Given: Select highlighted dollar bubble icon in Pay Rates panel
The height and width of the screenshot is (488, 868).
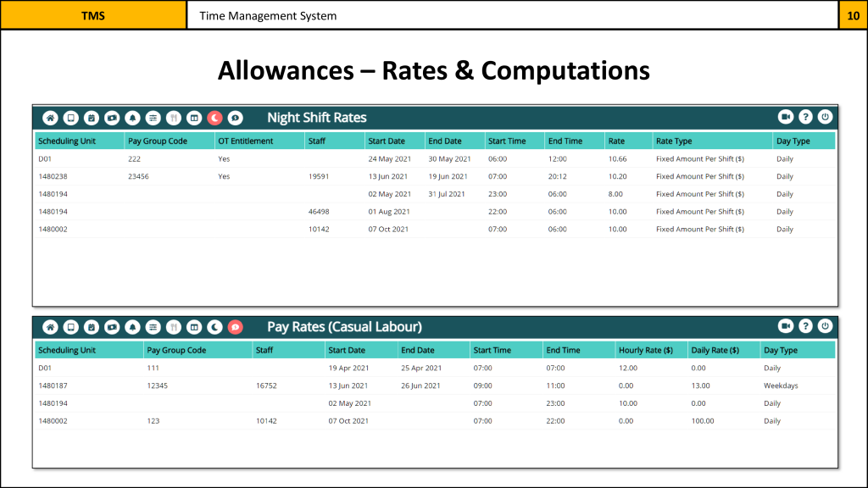Looking at the screenshot, I should 236,326.
